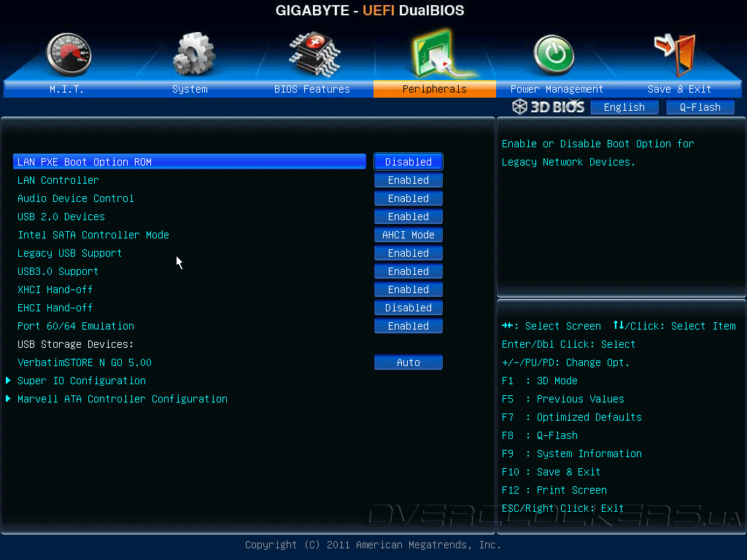Select the Peripherals tab
The height and width of the screenshot is (560, 747).
(435, 89)
